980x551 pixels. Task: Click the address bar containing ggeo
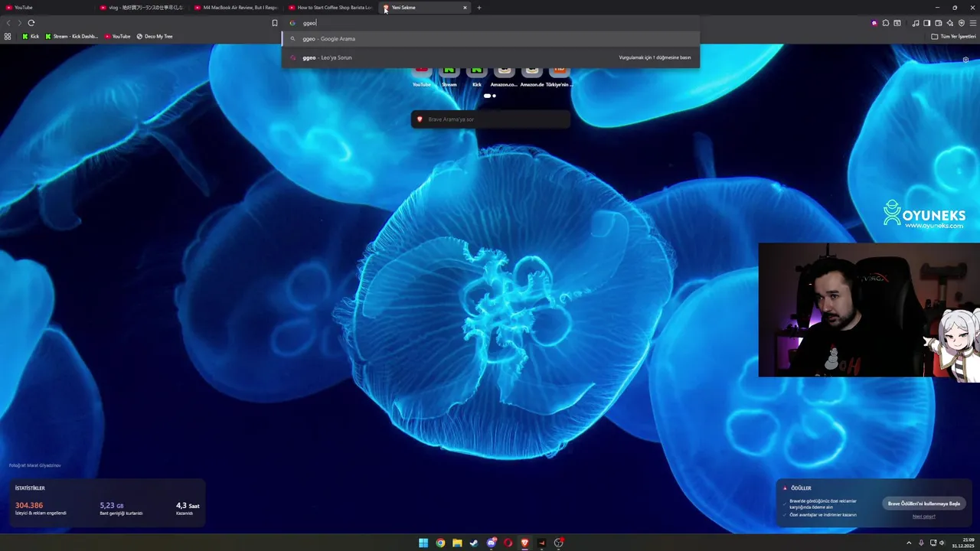[x=490, y=23]
